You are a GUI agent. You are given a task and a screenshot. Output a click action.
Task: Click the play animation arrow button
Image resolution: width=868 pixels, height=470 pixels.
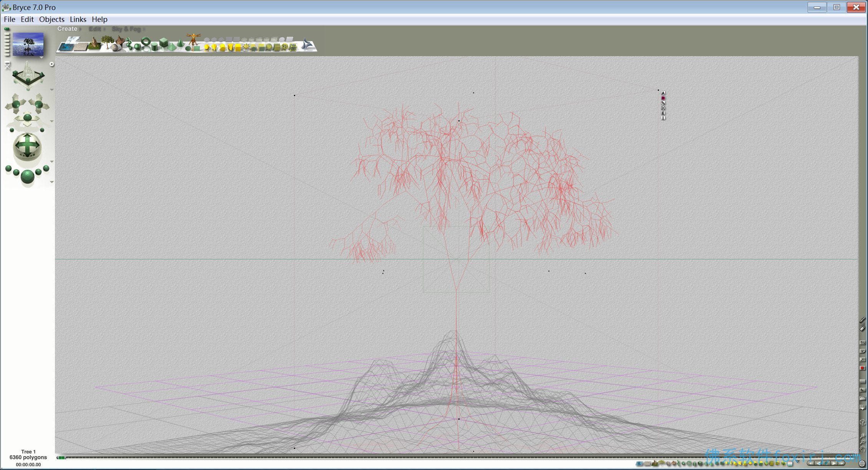pyautogui.click(x=834, y=463)
